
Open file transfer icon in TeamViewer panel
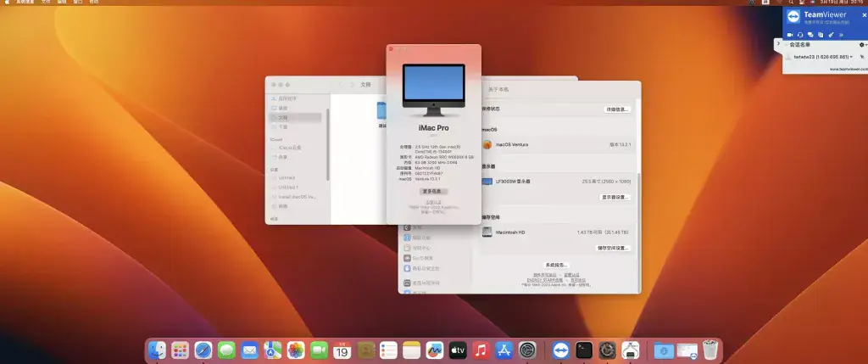pyautogui.click(x=821, y=35)
